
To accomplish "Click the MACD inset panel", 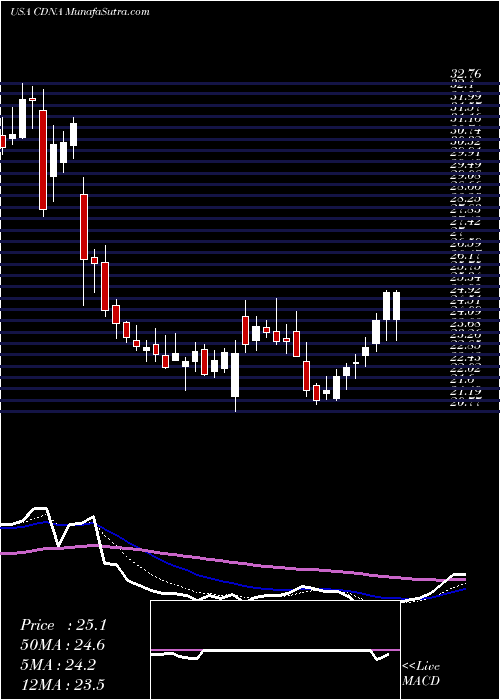I will click(x=275, y=650).
